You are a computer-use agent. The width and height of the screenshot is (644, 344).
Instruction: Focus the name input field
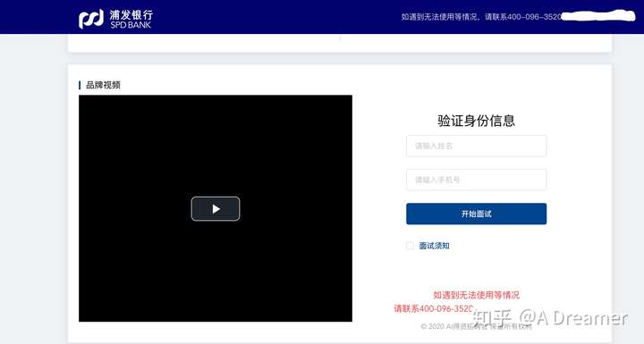point(476,146)
